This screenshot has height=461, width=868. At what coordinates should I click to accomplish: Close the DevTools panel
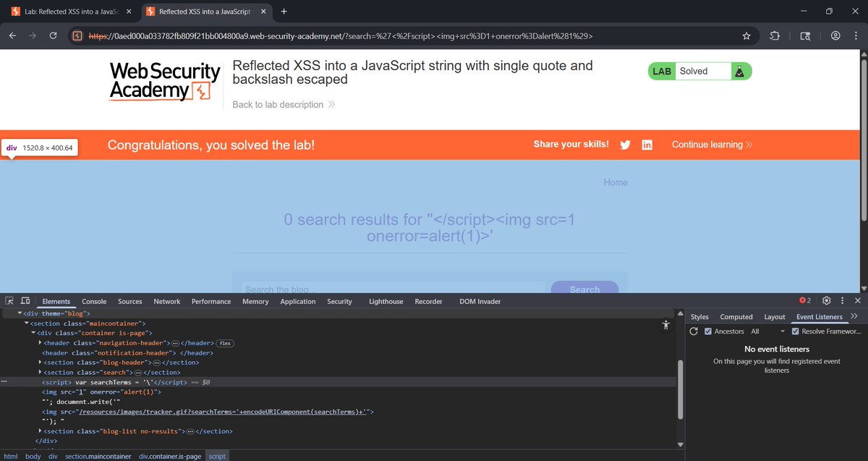[858, 300]
